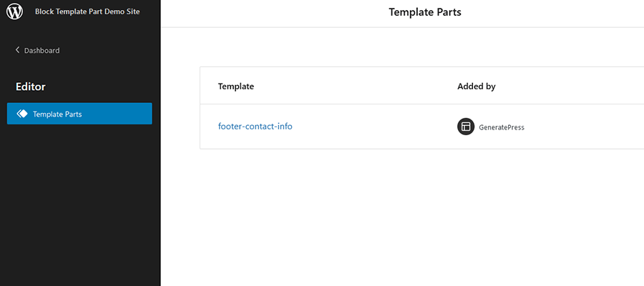
Task: Click blank row space between footer-contact-info and GeneratePress
Action: (x=372, y=127)
